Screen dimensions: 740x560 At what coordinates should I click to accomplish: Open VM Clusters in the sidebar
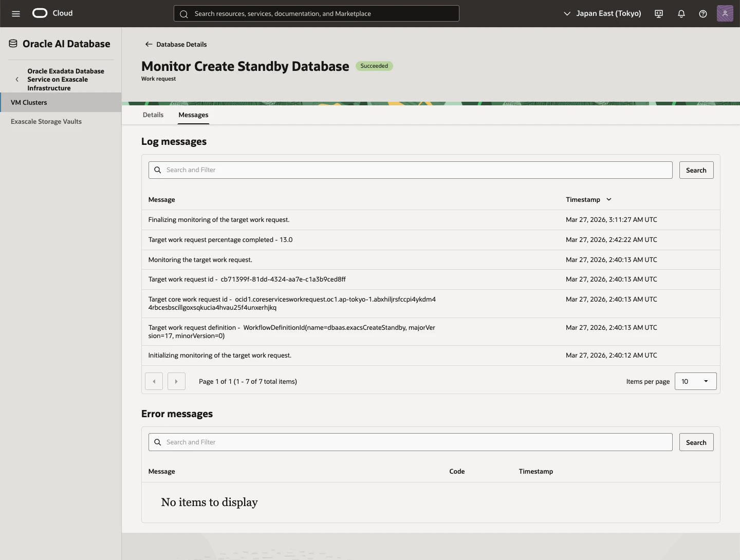[61, 102]
